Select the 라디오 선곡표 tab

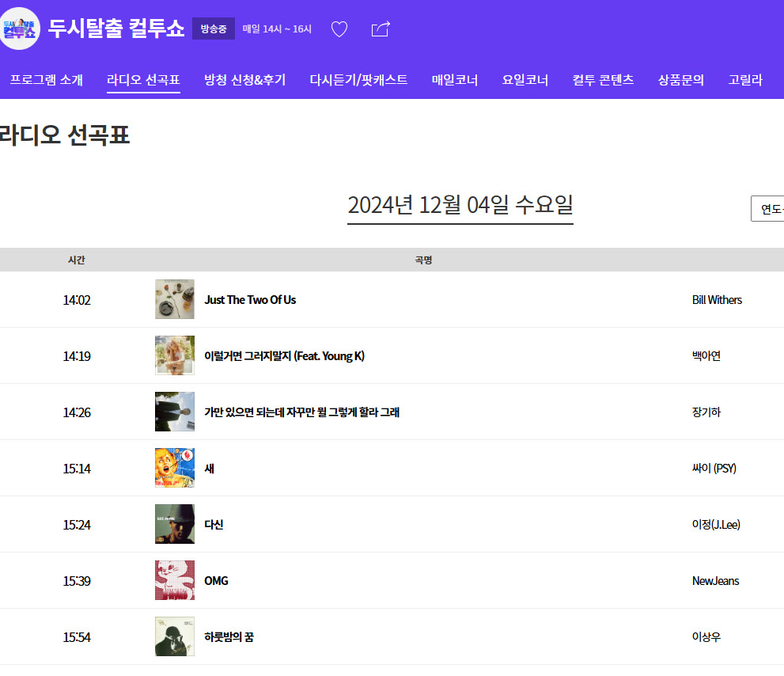coord(143,80)
